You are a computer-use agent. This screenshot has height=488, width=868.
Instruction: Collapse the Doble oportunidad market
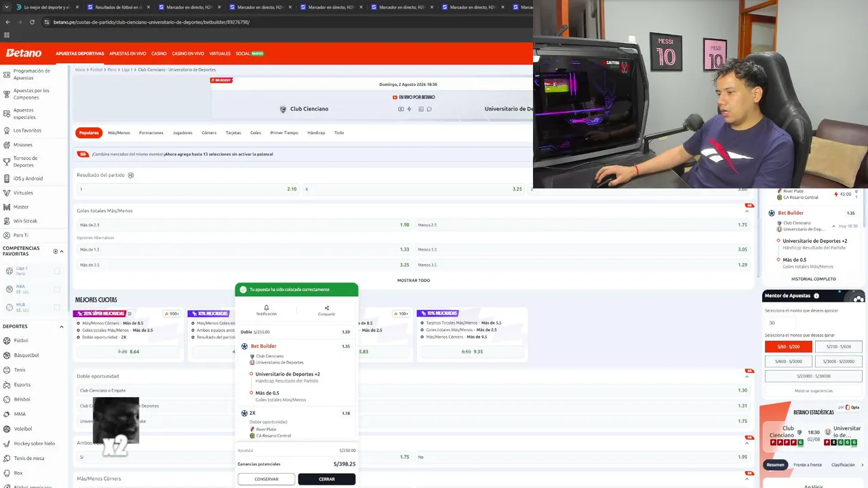pyautogui.click(x=747, y=376)
